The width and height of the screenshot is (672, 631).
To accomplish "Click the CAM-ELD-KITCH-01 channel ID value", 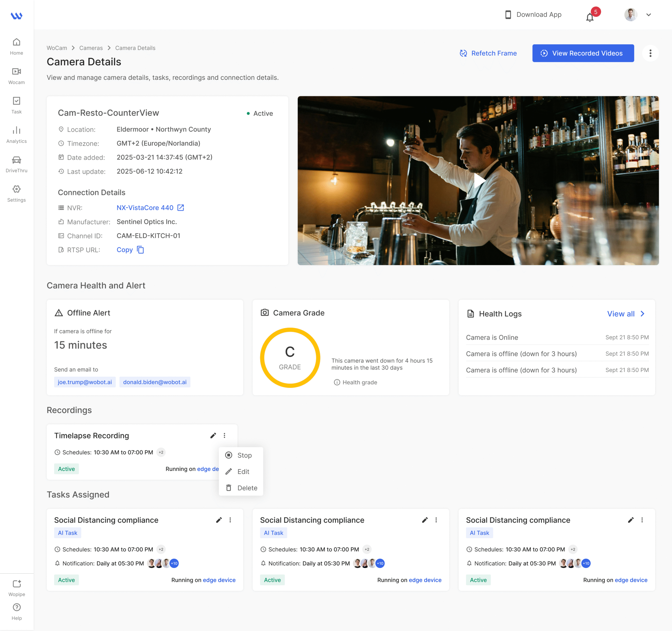I will tap(148, 235).
